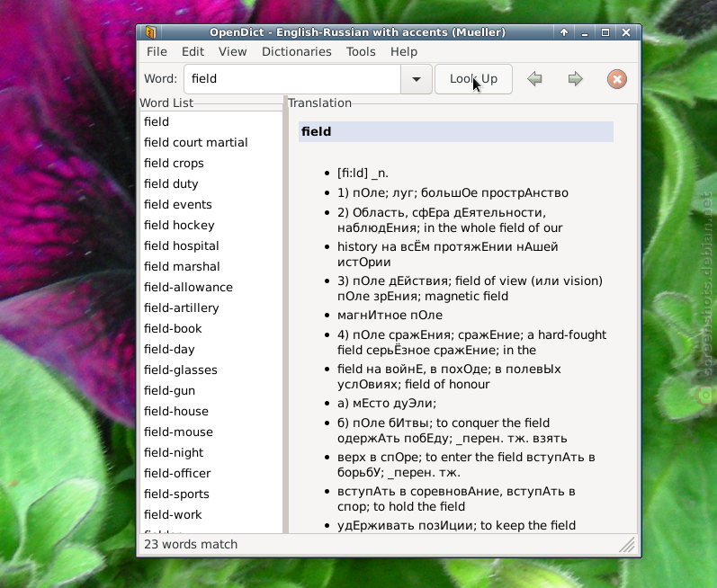Click the OpenDict book icon in title bar
This screenshot has width=717, height=588.
[150, 32]
